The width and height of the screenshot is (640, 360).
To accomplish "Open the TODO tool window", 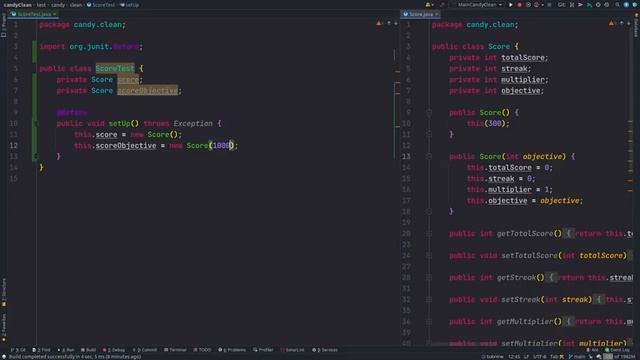I will point(202,350).
